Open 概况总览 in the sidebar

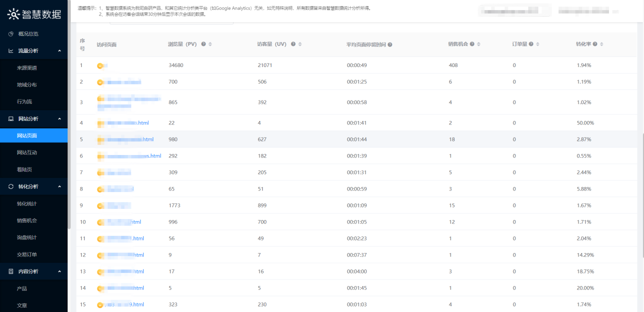tap(28, 34)
